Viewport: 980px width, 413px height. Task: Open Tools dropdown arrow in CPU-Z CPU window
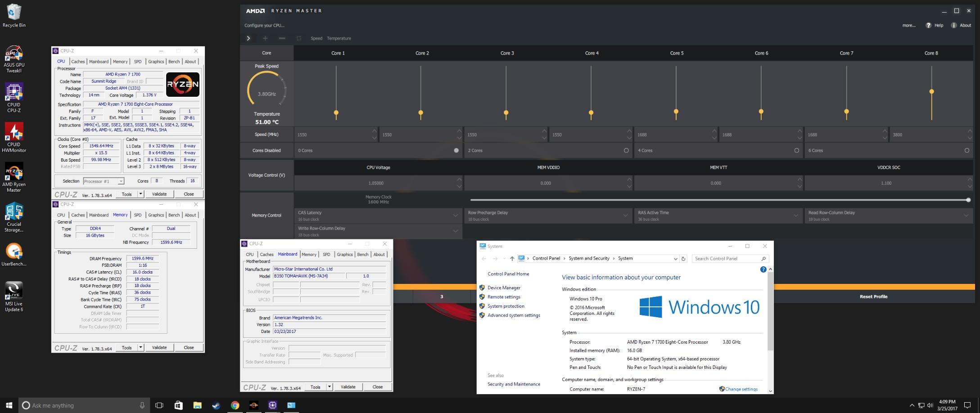(140, 194)
